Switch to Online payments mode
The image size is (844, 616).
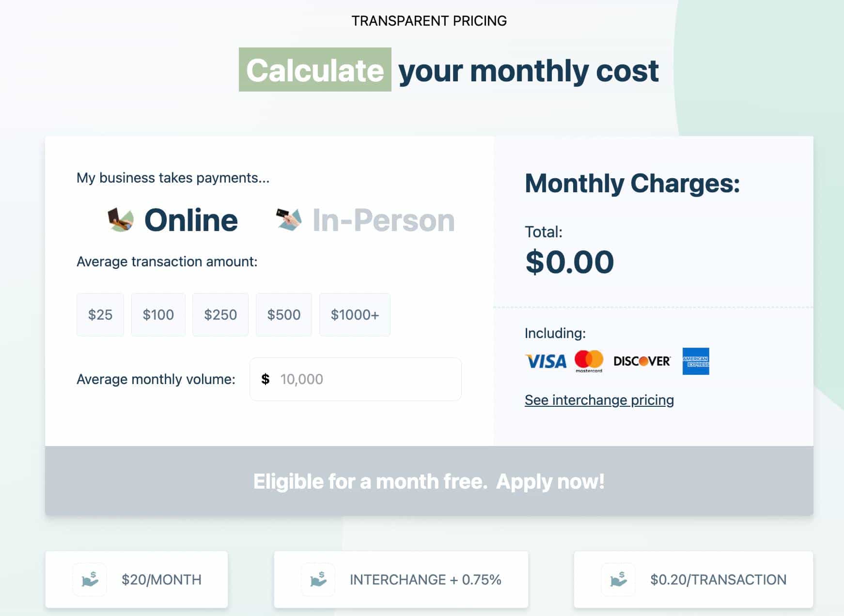point(191,220)
